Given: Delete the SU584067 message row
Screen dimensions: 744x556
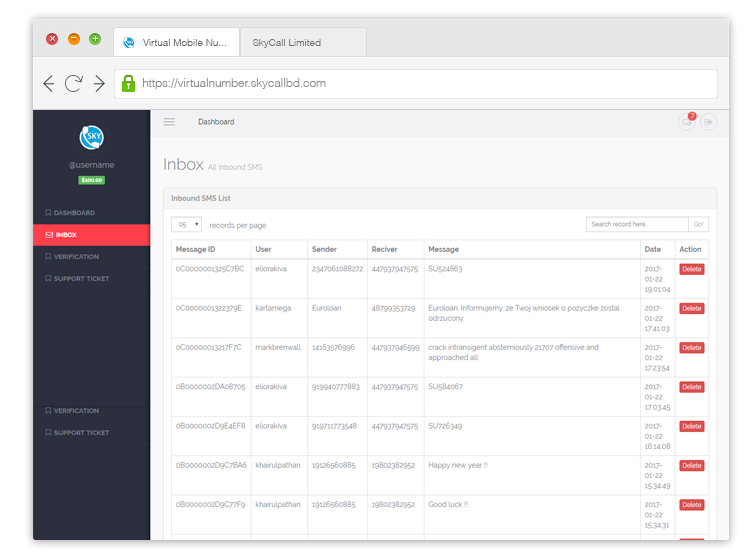Looking at the screenshot, I should 692,387.
